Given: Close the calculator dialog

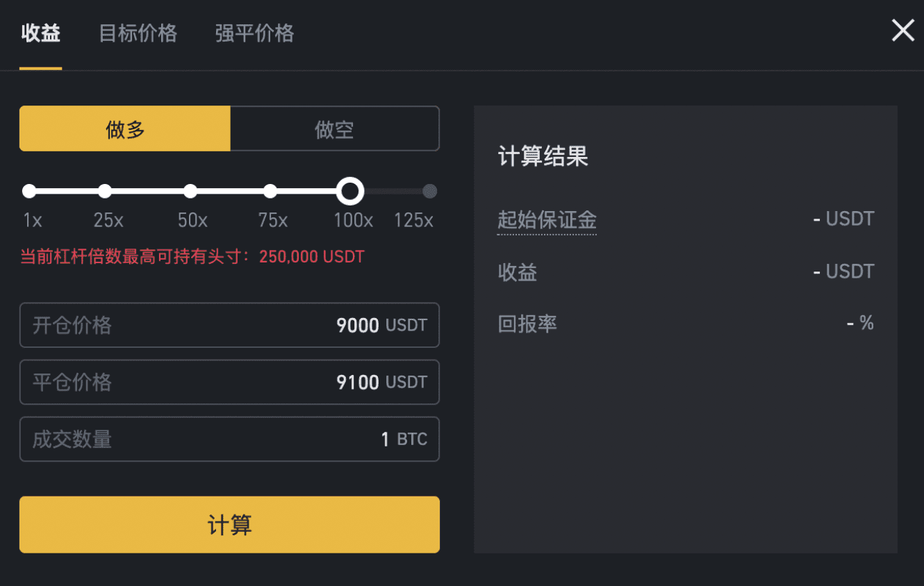Looking at the screenshot, I should click(902, 31).
